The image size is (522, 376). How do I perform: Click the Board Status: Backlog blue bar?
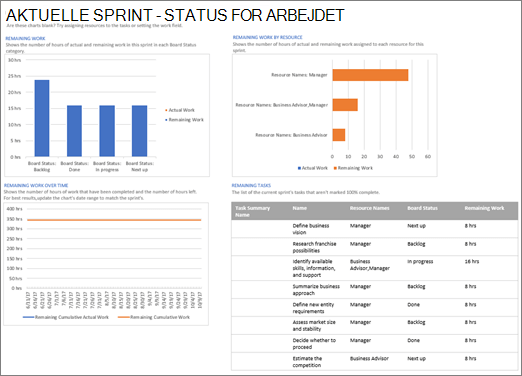click(x=42, y=118)
